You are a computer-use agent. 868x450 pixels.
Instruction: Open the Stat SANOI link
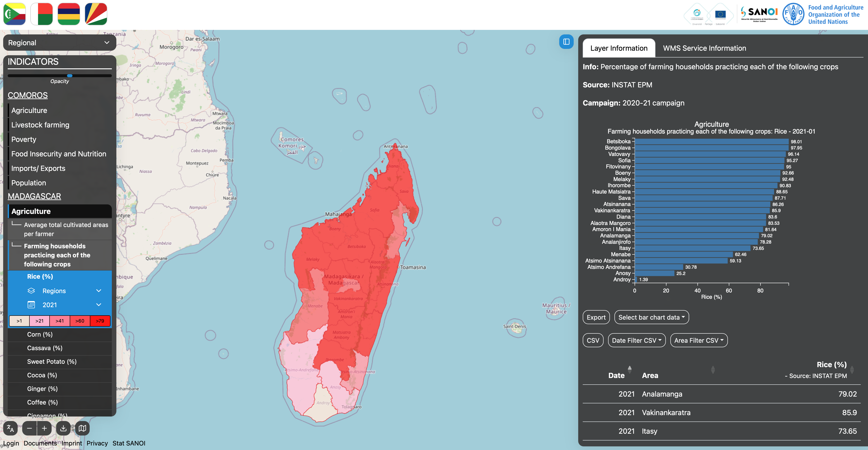click(129, 443)
